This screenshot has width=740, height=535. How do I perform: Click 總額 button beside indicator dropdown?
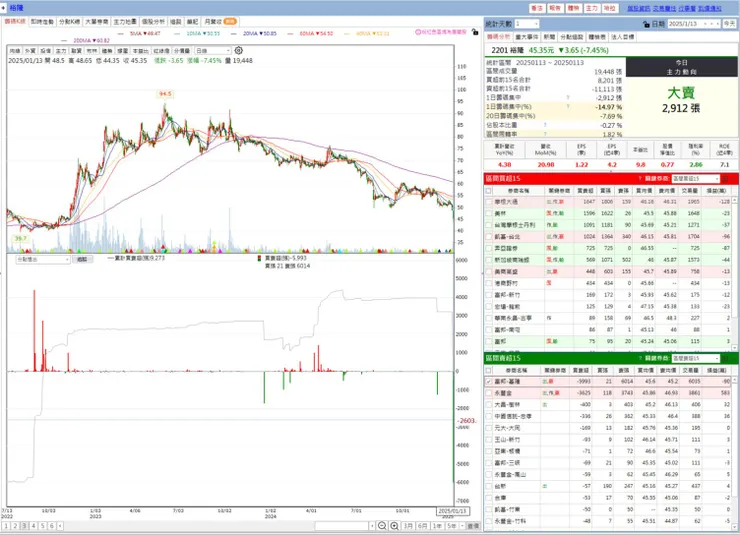(82, 259)
